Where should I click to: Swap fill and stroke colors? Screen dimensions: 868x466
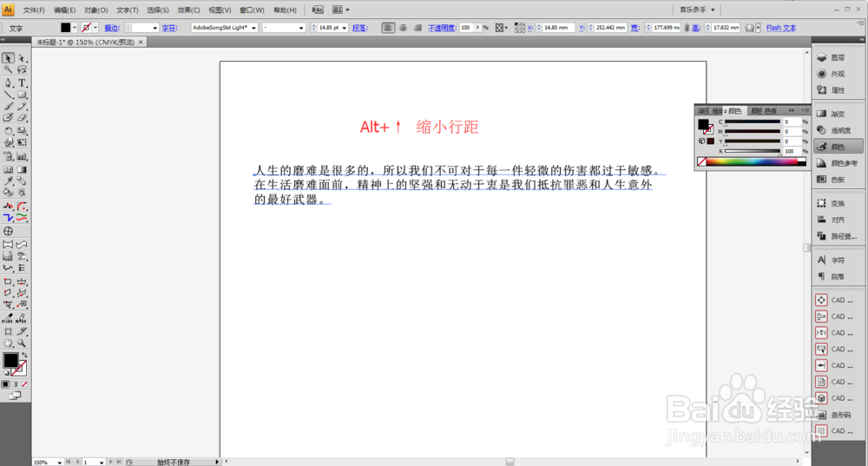point(24,355)
